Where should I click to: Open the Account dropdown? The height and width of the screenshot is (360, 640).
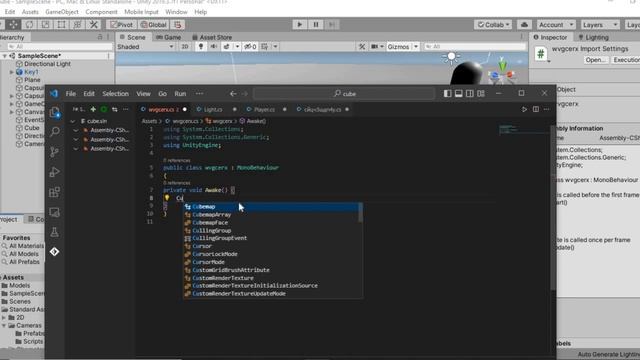click(556, 24)
